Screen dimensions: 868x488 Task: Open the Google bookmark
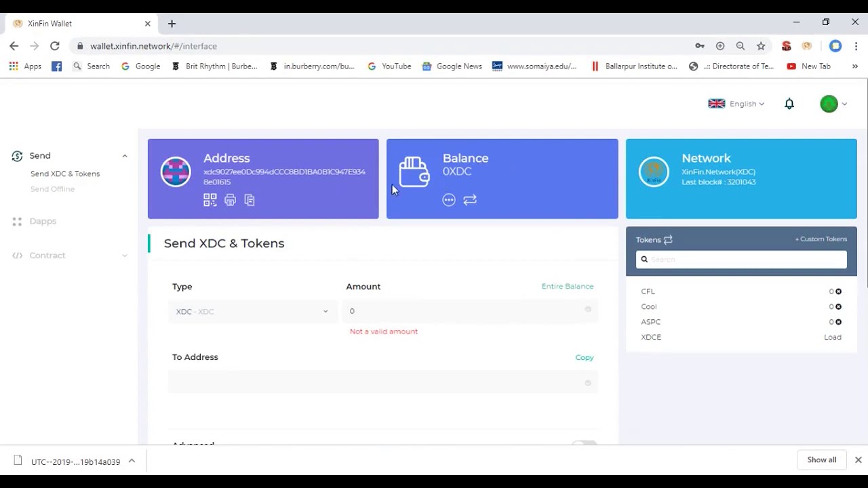pyautogui.click(x=140, y=66)
